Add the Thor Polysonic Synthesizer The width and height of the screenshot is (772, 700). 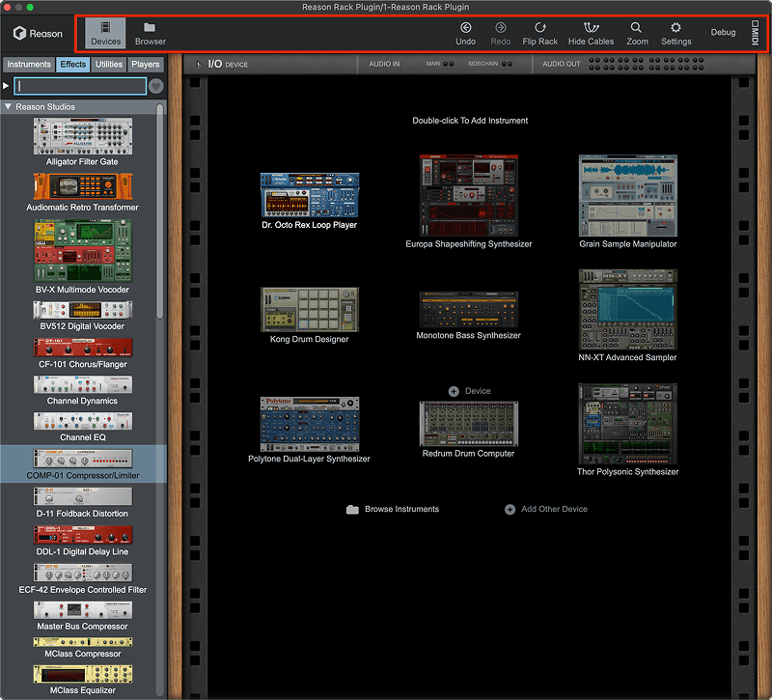[628, 430]
